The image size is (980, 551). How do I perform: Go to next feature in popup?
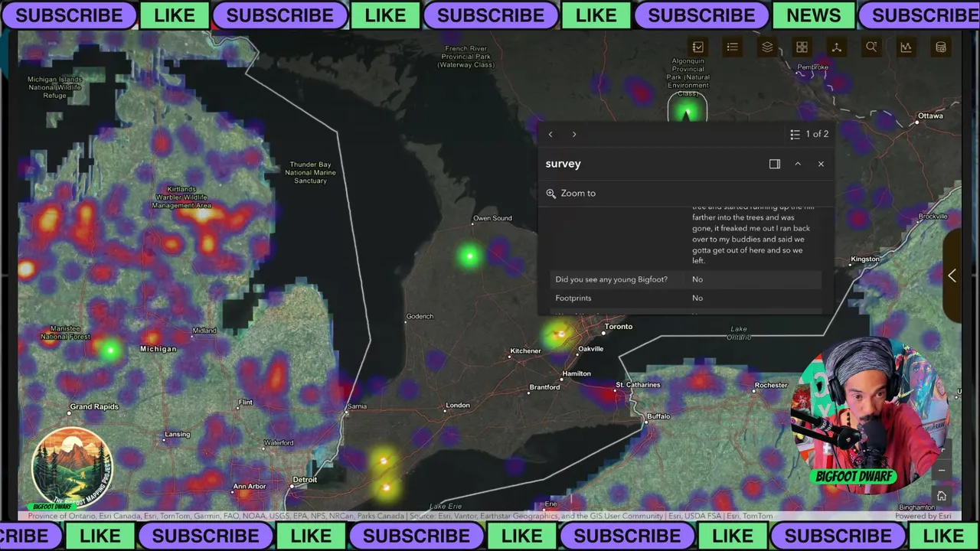[574, 134]
